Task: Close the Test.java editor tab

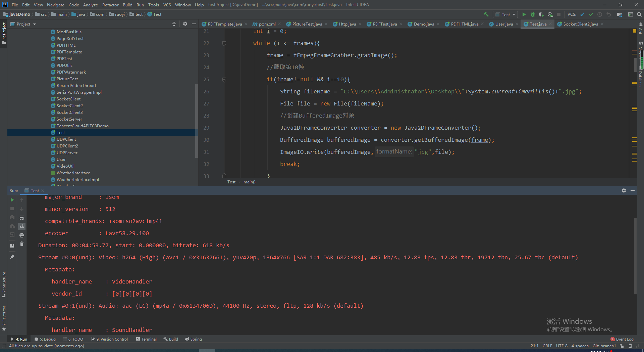Action: [x=550, y=24]
